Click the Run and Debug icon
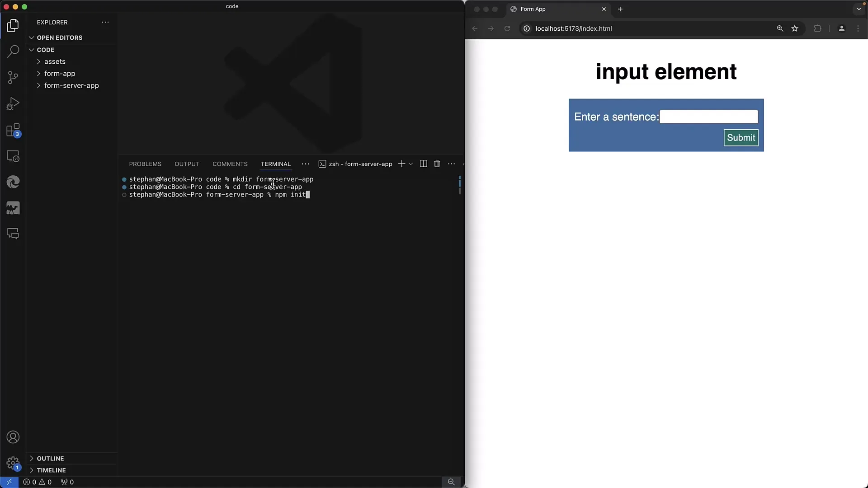Image resolution: width=868 pixels, height=488 pixels. pyautogui.click(x=13, y=103)
